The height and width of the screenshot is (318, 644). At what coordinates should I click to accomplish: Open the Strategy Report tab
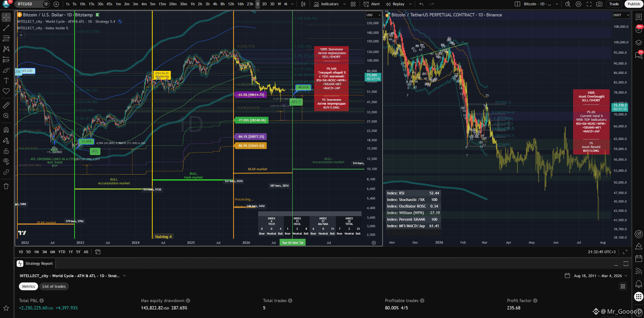35,264
